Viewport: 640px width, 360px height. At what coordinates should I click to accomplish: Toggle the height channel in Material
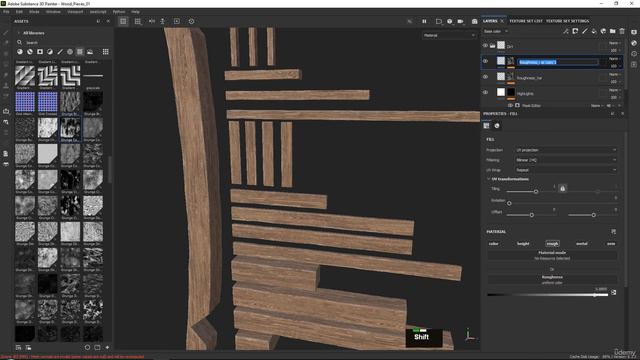tap(523, 244)
